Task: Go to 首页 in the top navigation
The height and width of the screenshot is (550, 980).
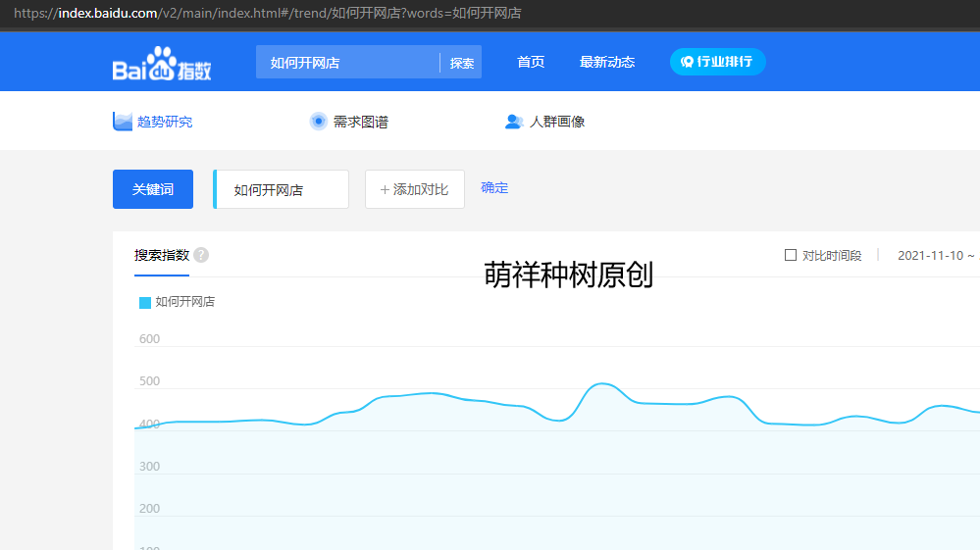Action: [x=531, y=62]
